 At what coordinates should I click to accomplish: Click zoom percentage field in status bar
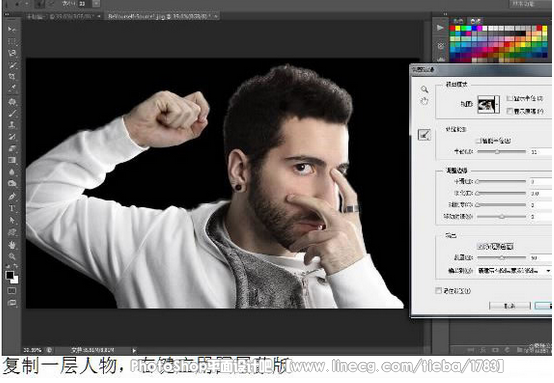[32, 351]
